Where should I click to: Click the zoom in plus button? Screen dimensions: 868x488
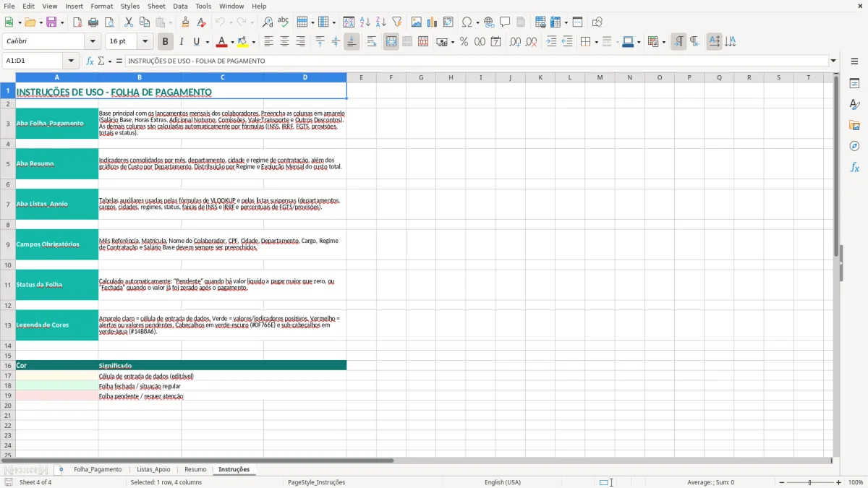(x=839, y=482)
